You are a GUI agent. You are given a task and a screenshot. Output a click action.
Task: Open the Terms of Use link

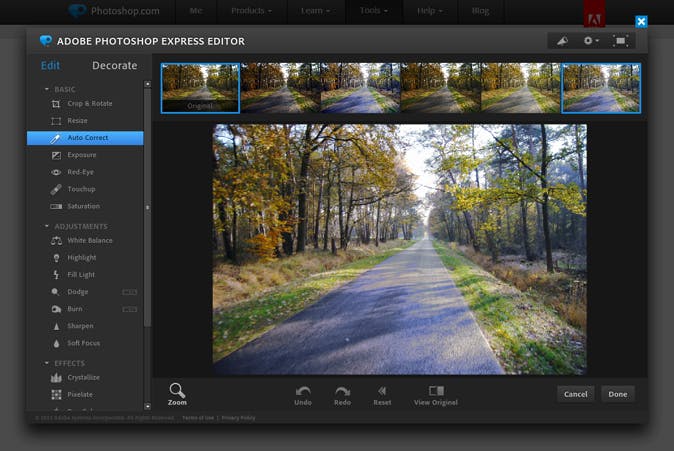click(198, 418)
